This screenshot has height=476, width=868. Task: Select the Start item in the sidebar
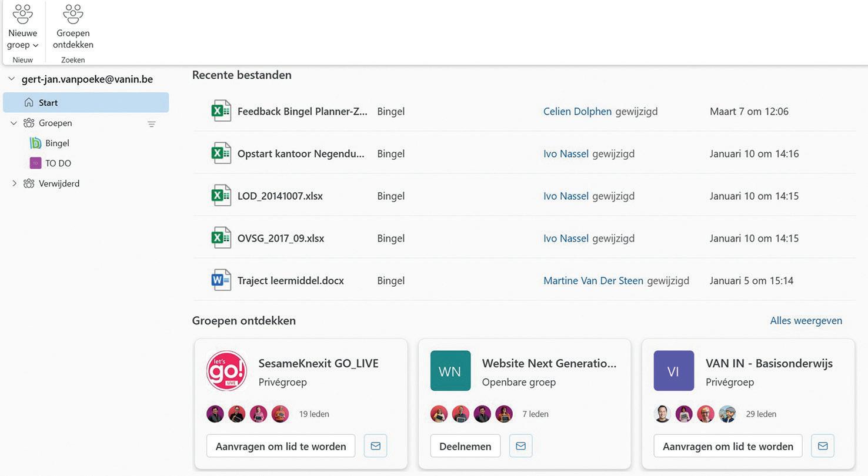point(48,103)
